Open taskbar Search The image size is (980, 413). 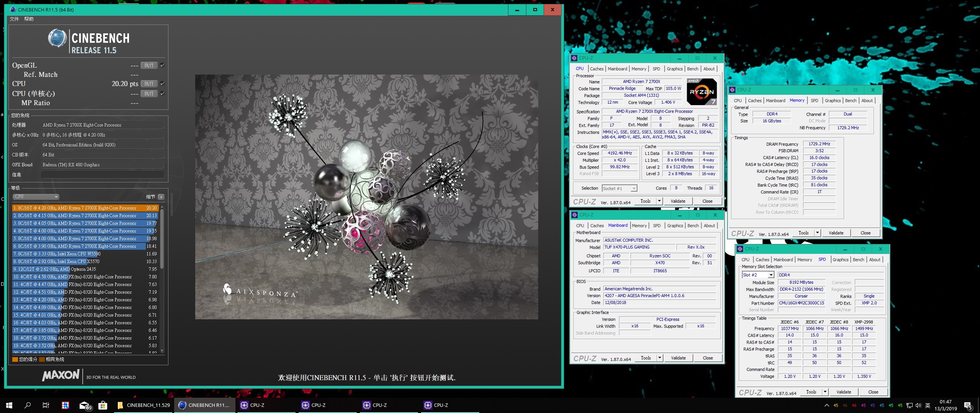click(x=28, y=405)
